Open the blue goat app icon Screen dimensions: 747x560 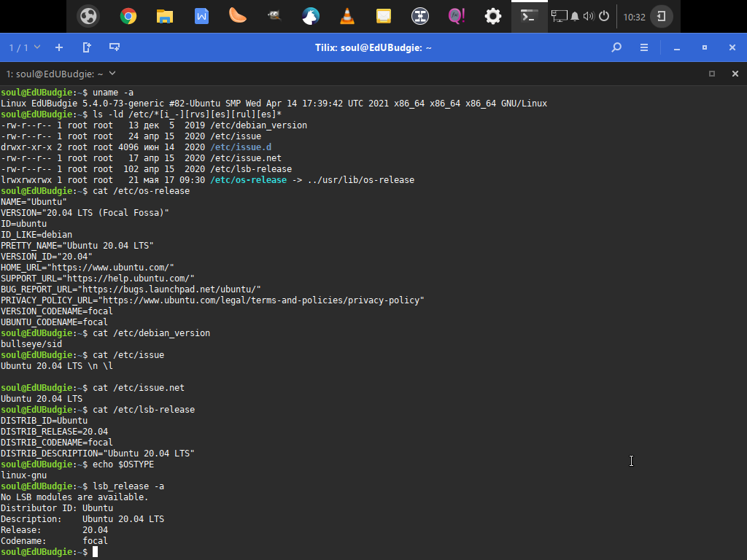pyautogui.click(x=311, y=16)
